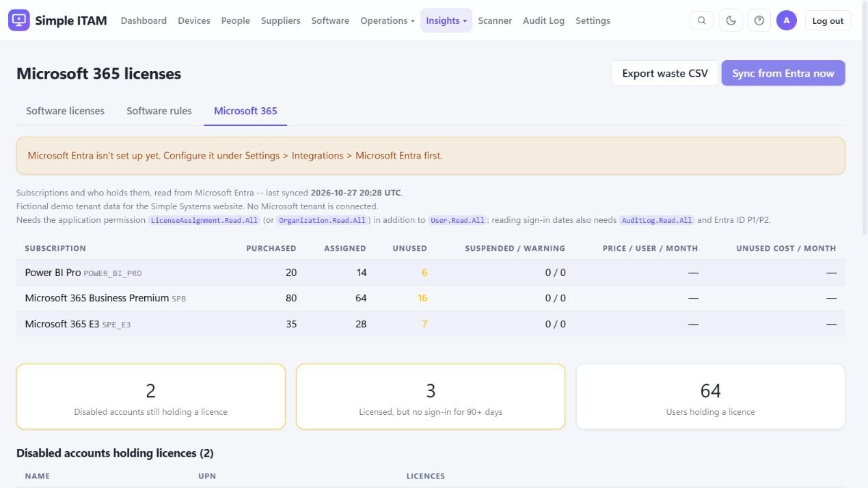Click the unused count 16 for Business Premium

point(422,298)
